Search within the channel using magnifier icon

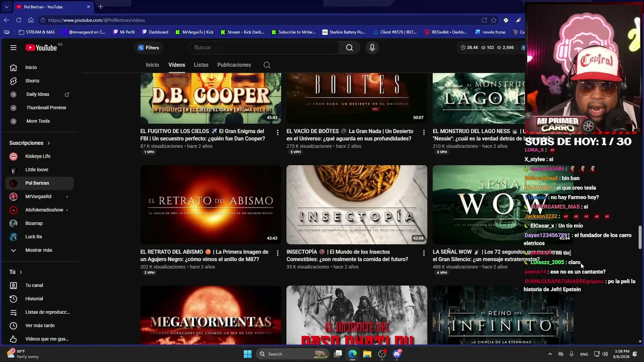click(x=267, y=65)
